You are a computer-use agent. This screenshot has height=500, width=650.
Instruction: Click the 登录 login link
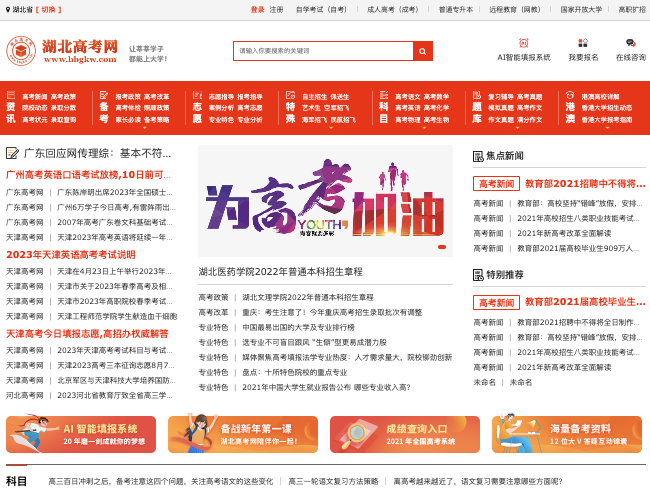click(257, 10)
